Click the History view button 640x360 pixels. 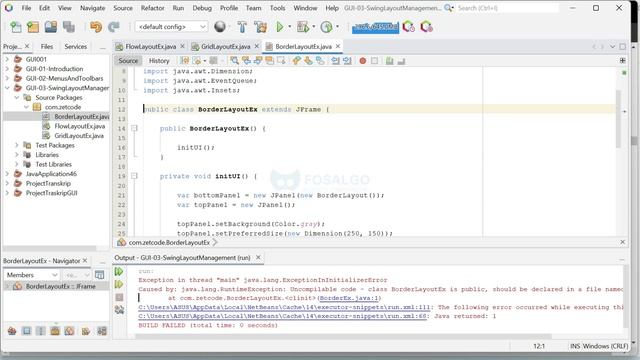[159, 61]
